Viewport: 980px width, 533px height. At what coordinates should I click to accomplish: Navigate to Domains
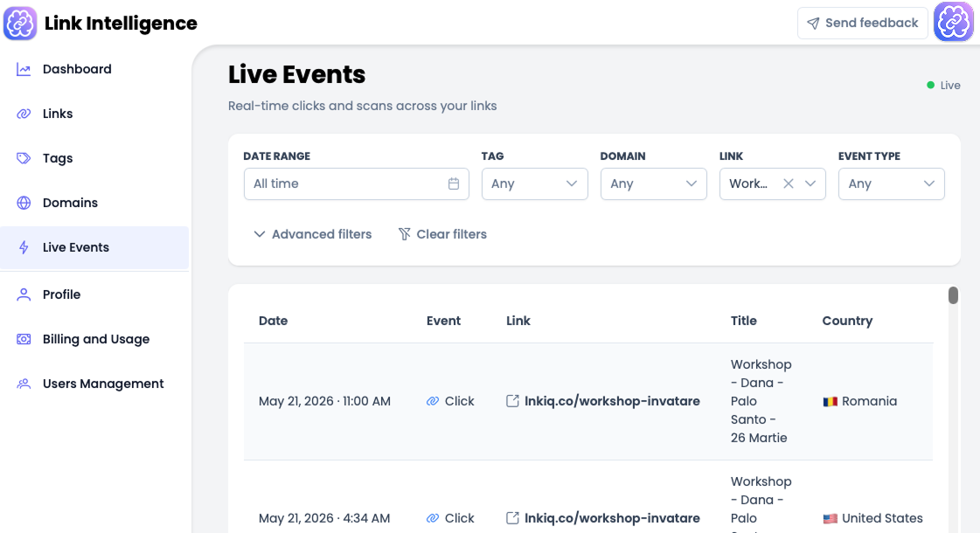click(94, 203)
